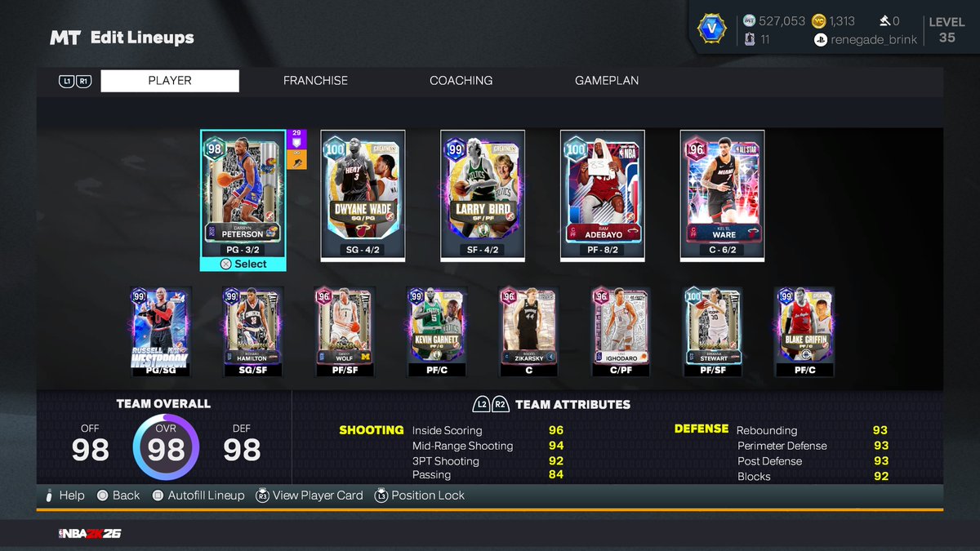Click the OVR 98 circular rating ring

pyautogui.click(x=166, y=449)
